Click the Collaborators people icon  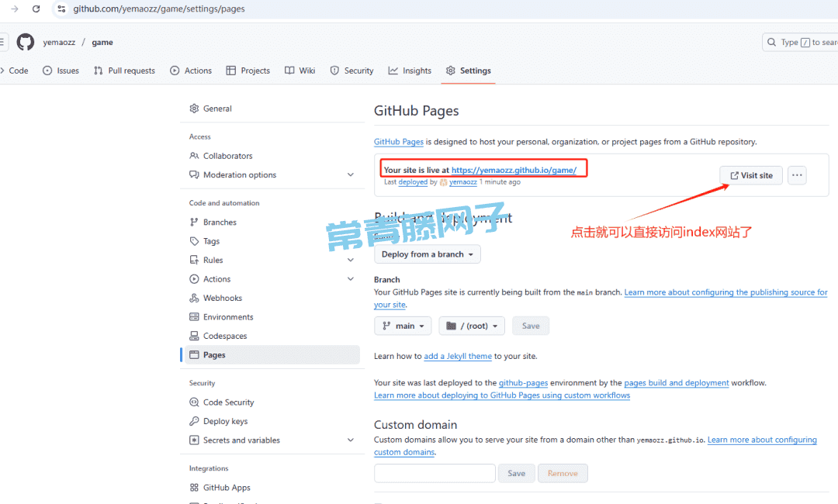194,156
